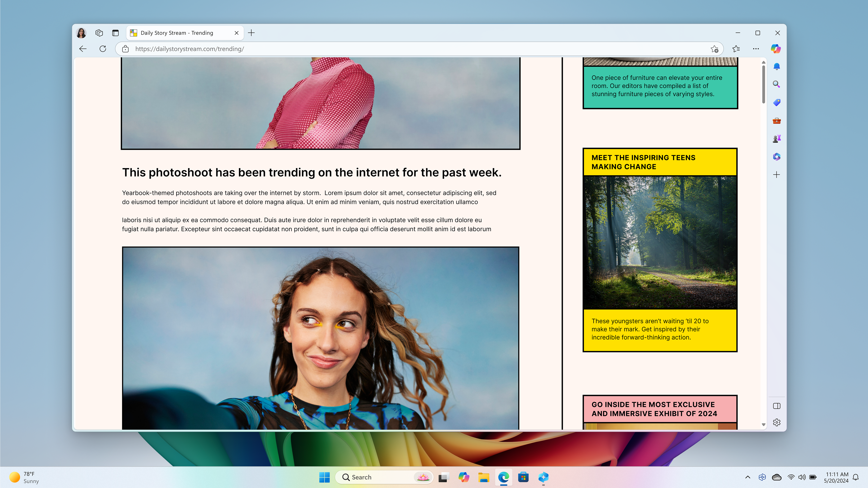
Task: Go back to the previous page
Action: click(83, 49)
